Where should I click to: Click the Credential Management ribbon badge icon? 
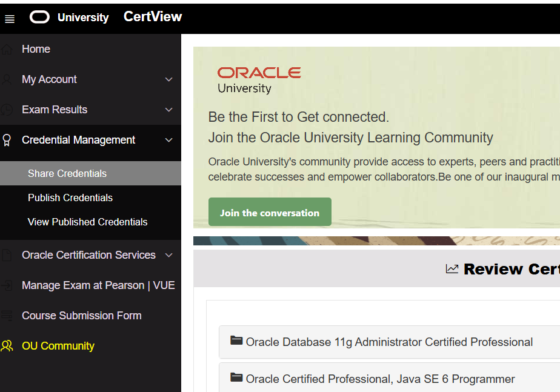(7, 140)
